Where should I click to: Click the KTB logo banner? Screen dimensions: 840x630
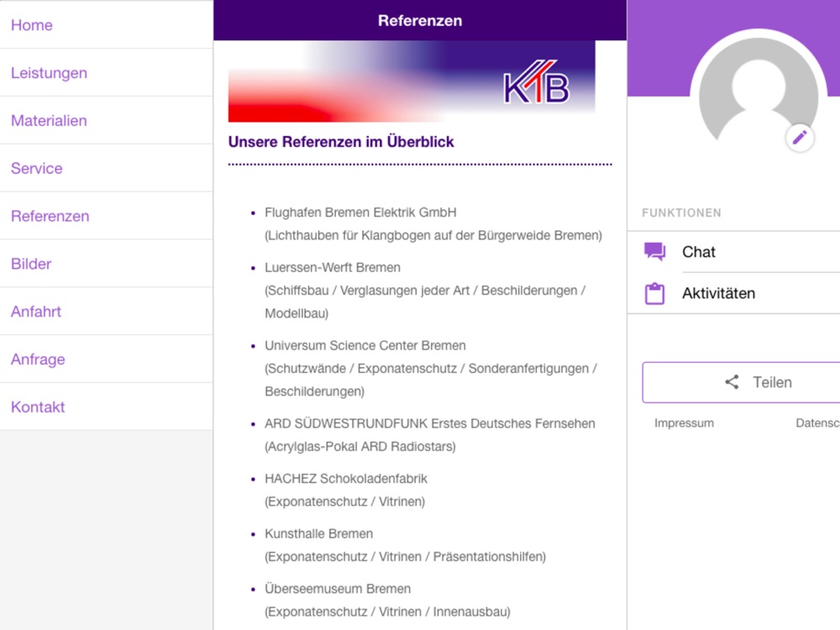point(412,81)
